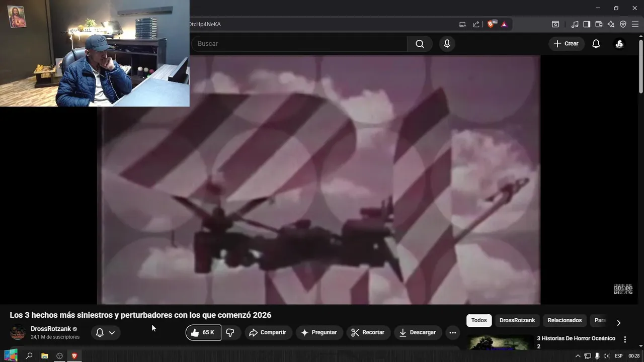Image resolution: width=644 pixels, height=362 pixels.
Task: Open the tray network icon
Action: (x=587, y=356)
